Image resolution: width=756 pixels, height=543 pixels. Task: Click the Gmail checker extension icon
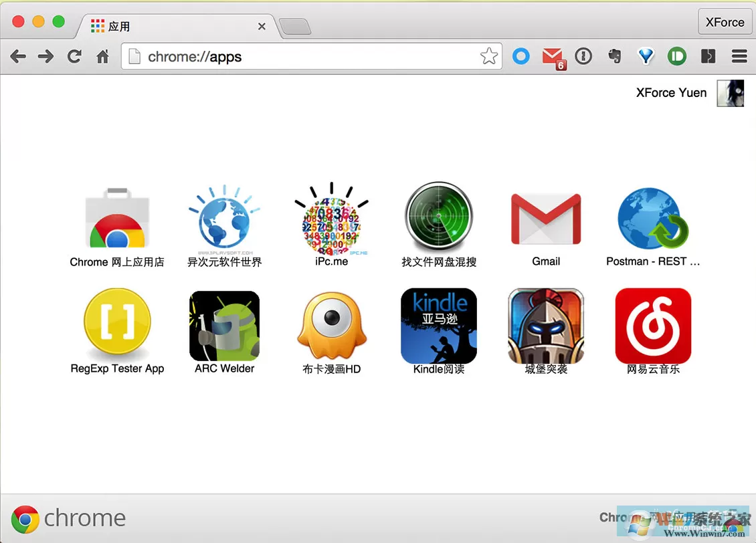coord(553,58)
